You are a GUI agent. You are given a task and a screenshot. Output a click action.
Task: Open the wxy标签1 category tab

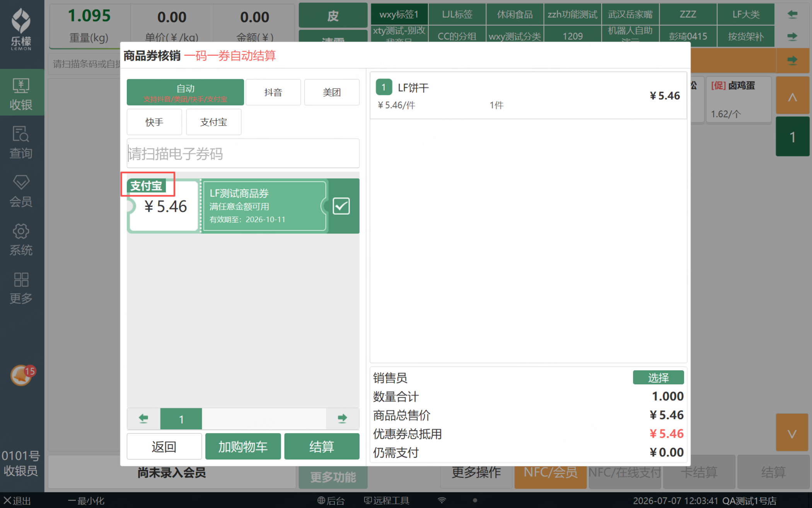[399, 14]
